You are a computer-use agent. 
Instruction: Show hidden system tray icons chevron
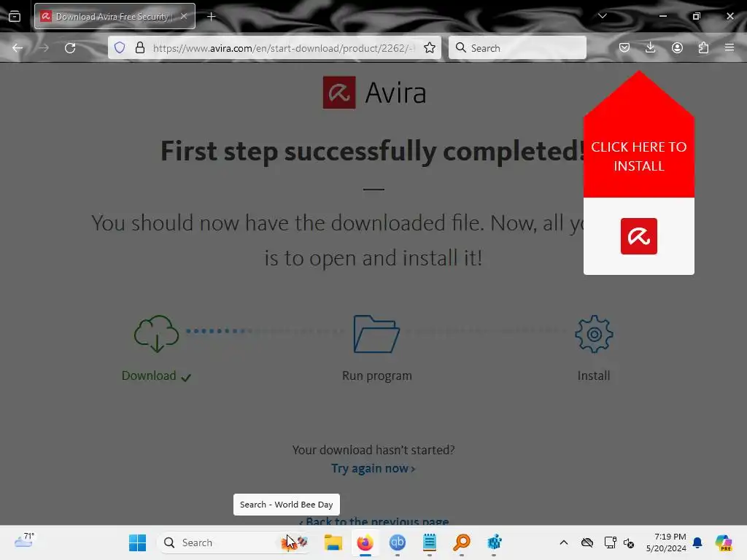[x=564, y=542]
